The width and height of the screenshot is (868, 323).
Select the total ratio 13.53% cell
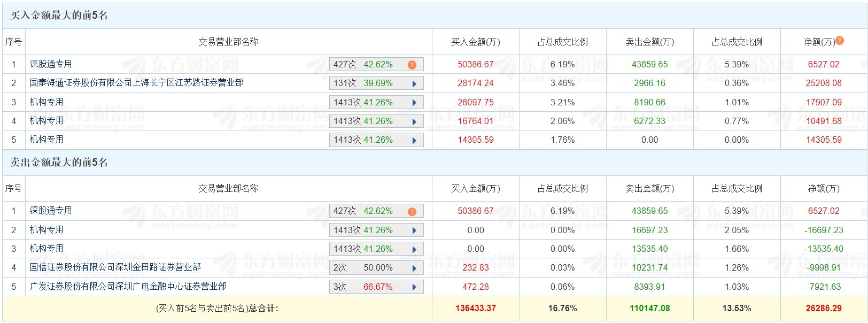tap(737, 308)
